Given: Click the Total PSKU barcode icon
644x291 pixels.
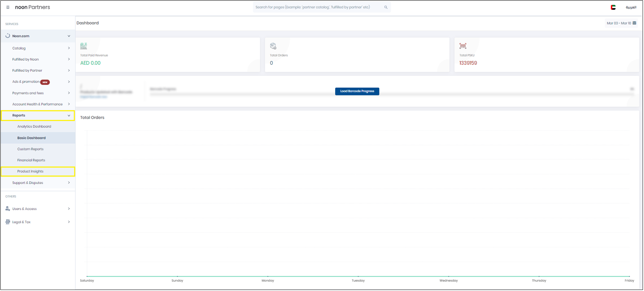Looking at the screenshot, I should click(462, 46).
